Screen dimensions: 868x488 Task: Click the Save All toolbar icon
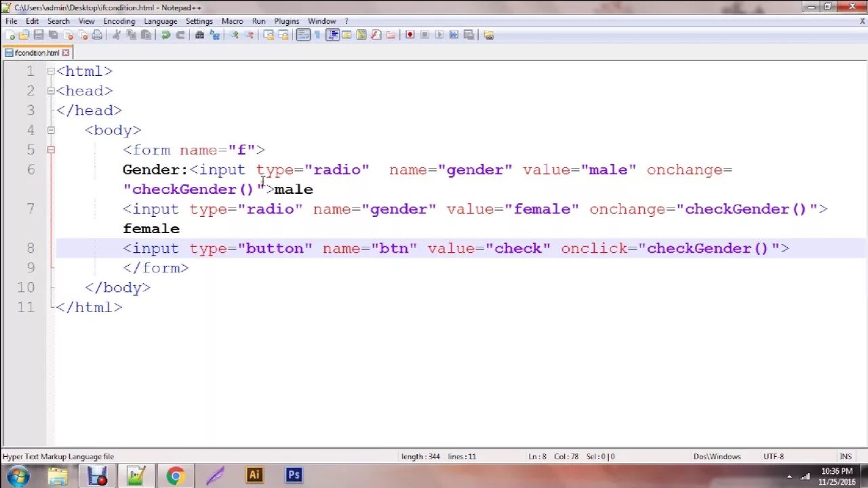53,35
